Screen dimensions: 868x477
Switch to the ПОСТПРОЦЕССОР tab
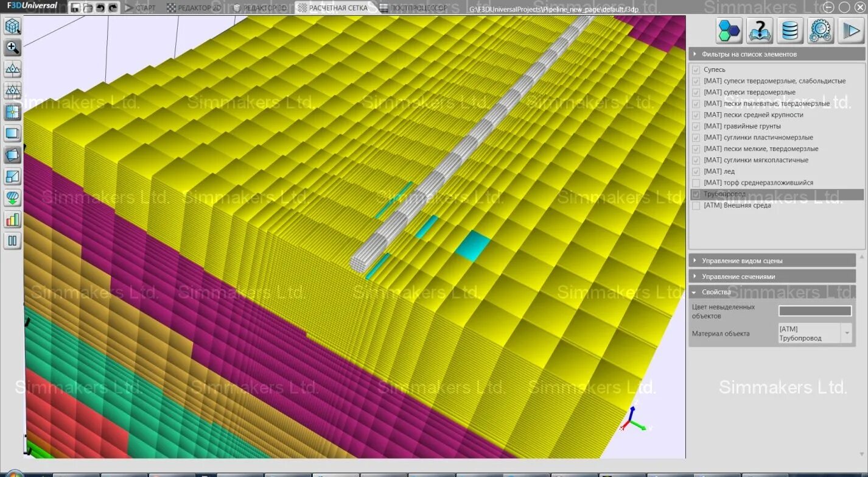tap(413, 8)
